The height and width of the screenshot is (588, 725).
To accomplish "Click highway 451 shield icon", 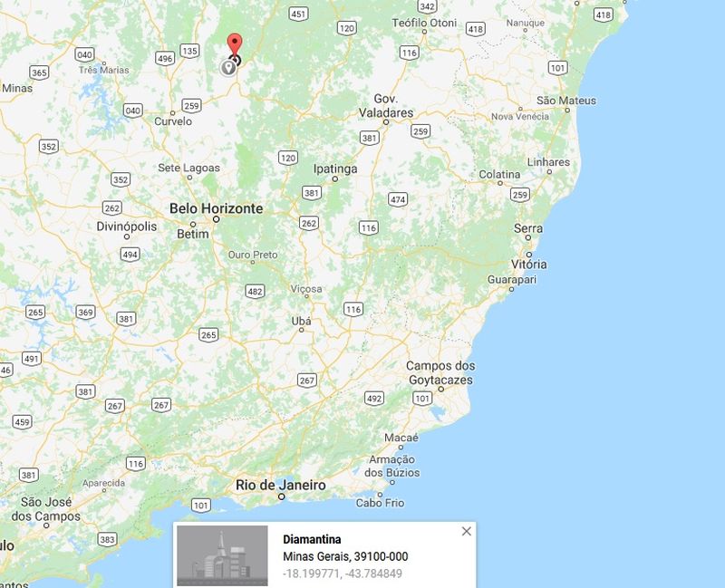I will click(299, 14).
